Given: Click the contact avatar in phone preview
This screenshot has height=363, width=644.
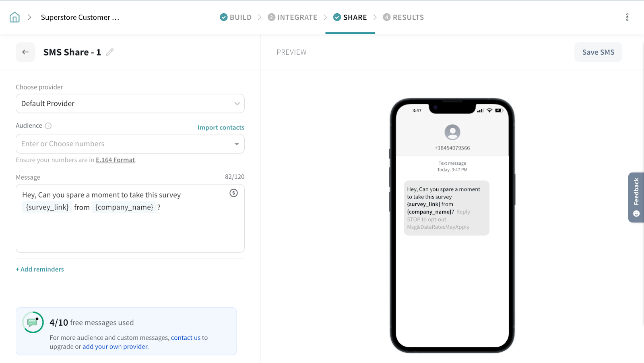Looking at the screenshot, I should [x=452, y=132].
